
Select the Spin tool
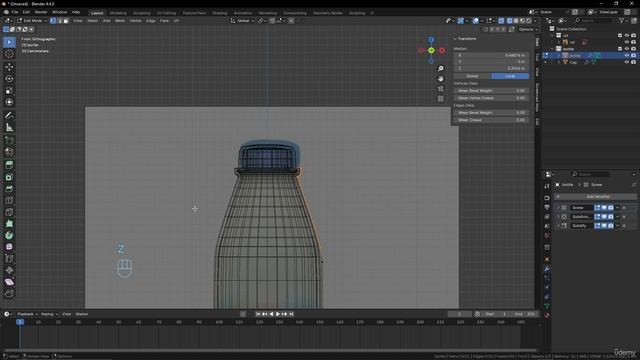[x=9, y=236]
